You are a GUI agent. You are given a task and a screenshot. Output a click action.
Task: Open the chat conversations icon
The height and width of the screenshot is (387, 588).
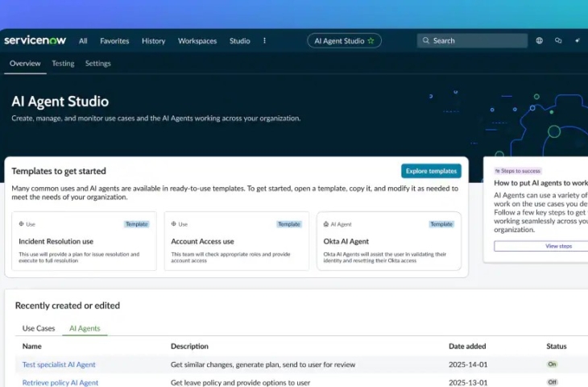[x=558, y=40]
